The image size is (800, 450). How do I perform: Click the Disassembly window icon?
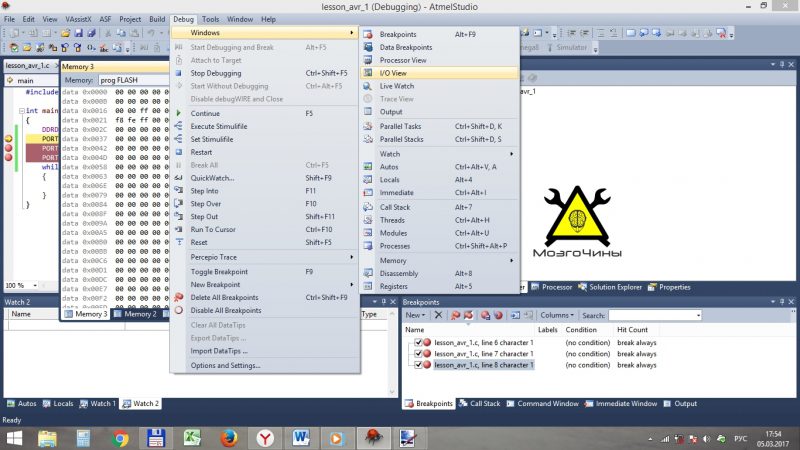point(368,273)
